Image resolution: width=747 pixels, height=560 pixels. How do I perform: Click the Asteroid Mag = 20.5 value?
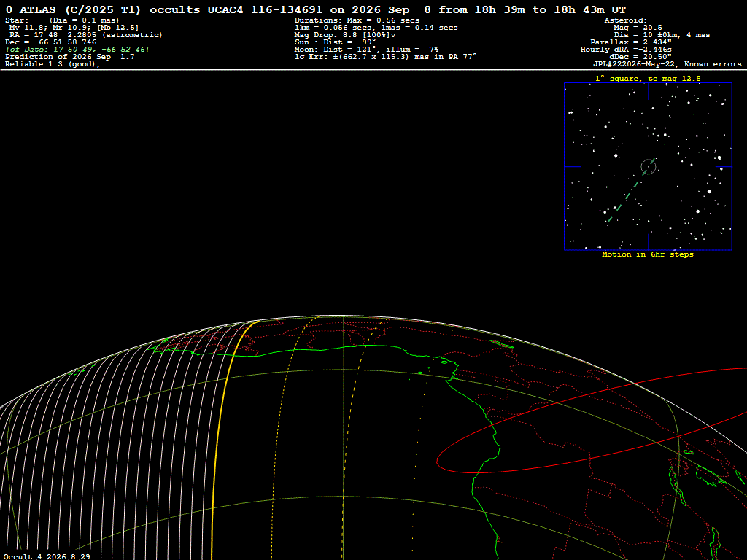[638, 28]
